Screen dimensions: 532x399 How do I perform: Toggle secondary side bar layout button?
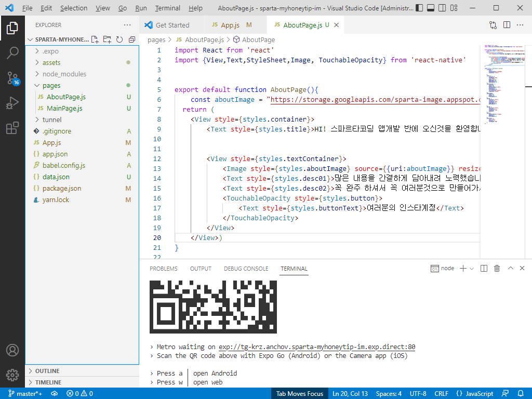click(442, 7)
